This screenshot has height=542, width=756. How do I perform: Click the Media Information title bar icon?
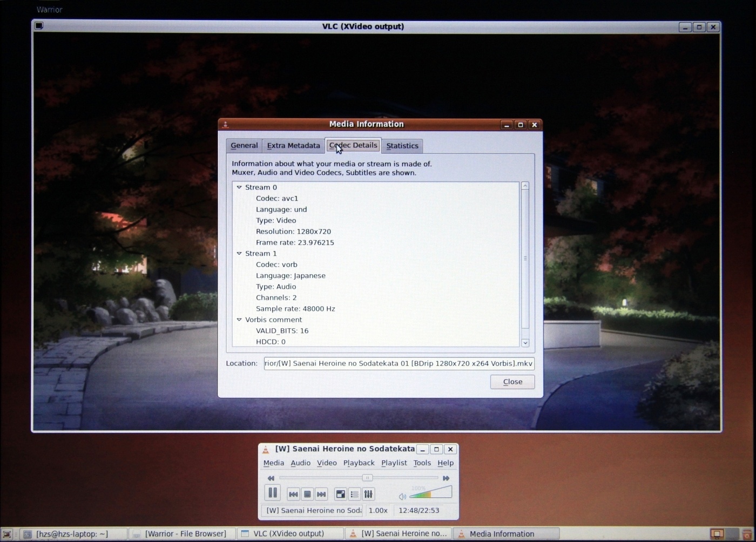point(225,124)
